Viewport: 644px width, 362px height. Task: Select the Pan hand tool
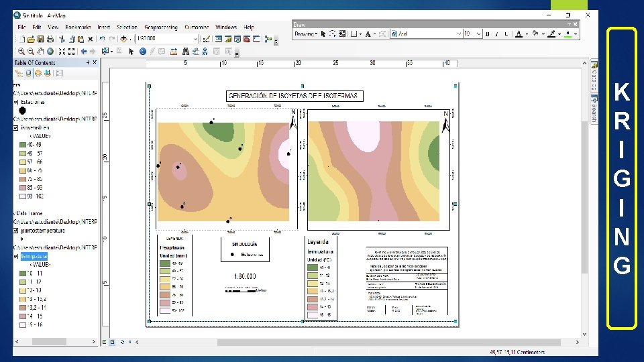tap(41, 51)
